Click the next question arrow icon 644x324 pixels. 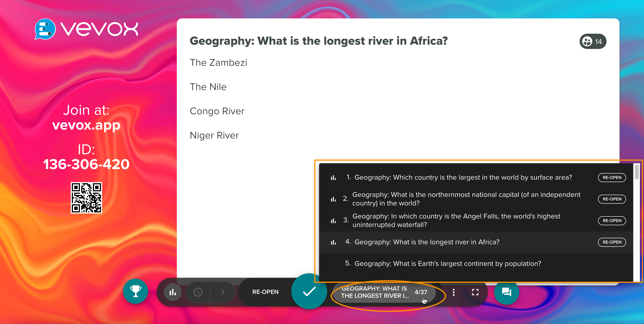pos(222,292)
